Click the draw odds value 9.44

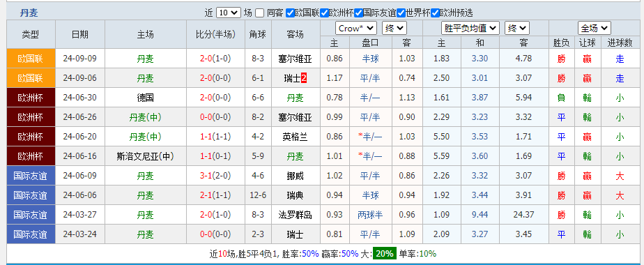(x=480, y=215)
